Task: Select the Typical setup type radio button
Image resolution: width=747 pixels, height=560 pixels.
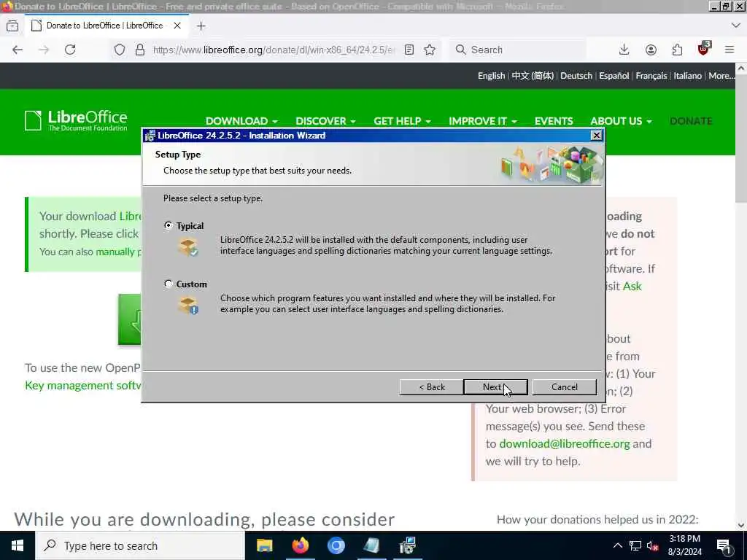Action: tap(169, 225)
